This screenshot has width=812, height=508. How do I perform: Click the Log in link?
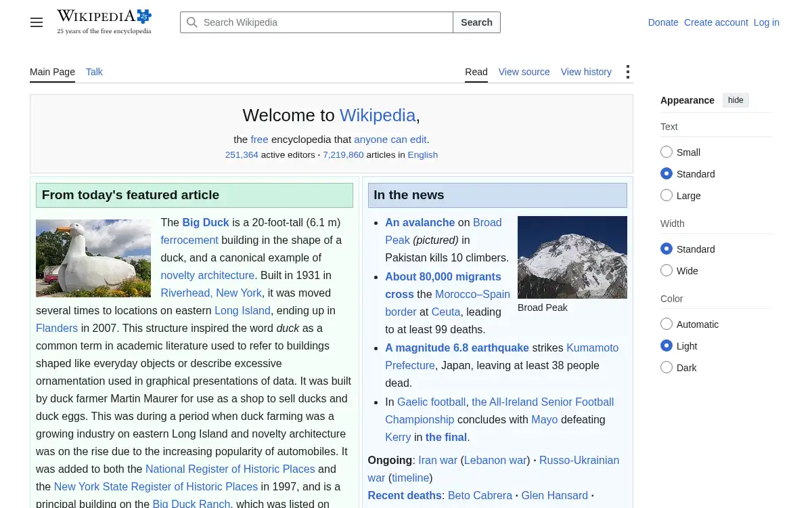(767, 22)
